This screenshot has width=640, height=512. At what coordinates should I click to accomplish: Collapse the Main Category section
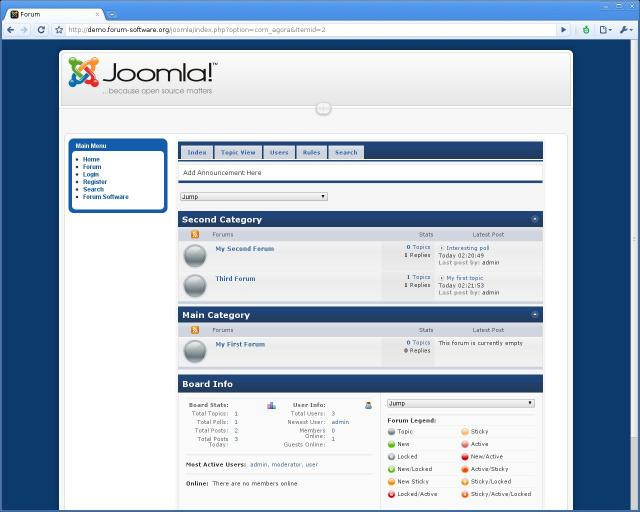coord(535,314)
